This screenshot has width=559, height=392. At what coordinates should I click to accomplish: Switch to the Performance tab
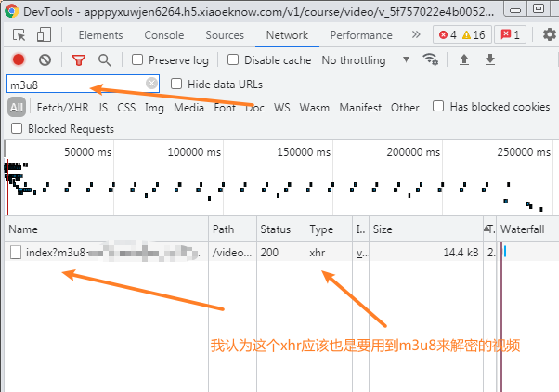click(x=361, y=35)
